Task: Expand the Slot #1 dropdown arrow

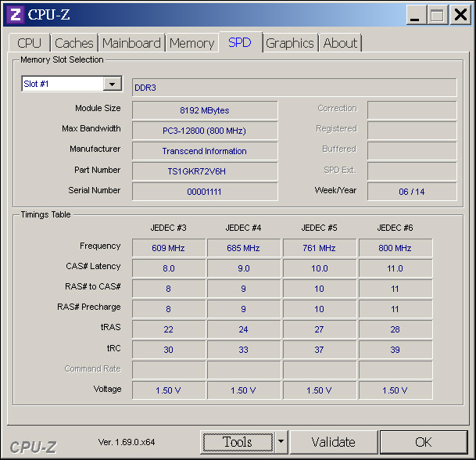Action: 113,84
